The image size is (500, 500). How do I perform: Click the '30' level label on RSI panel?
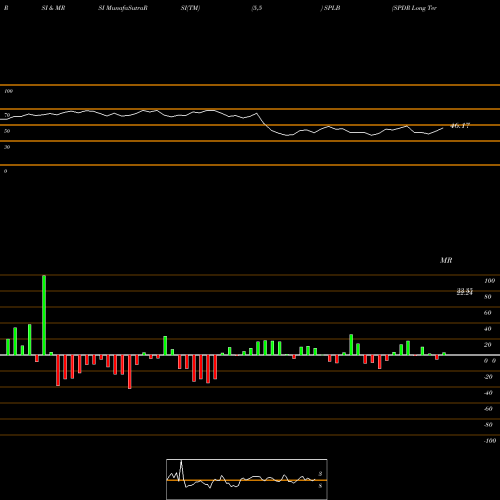point(7,147)
